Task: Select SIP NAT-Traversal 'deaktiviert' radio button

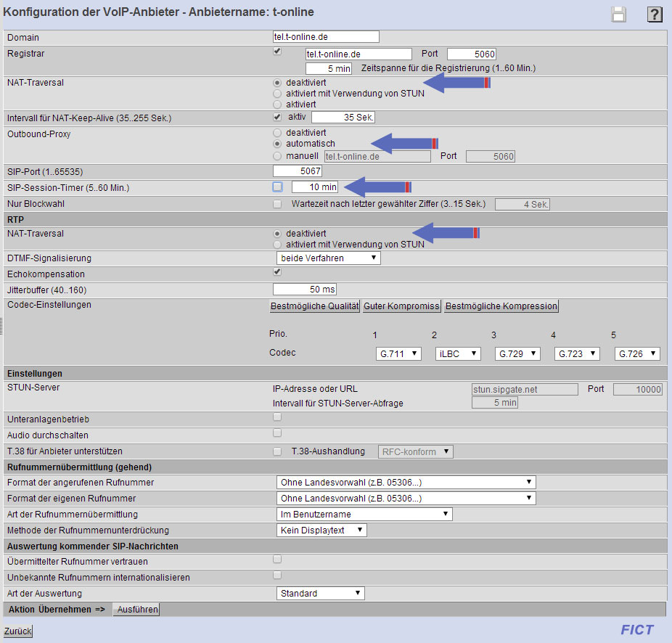Action: (x=277, y=82)
